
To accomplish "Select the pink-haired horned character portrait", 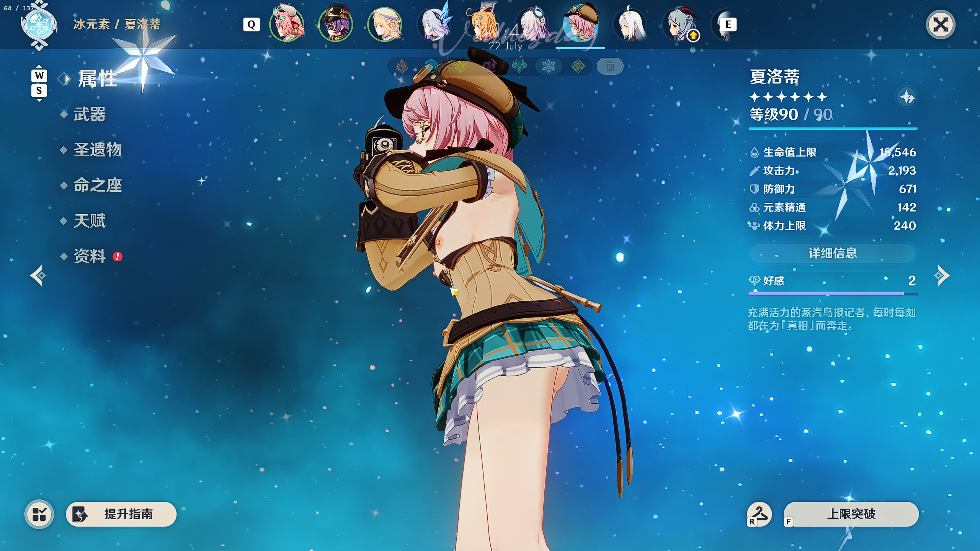I will tap(287, 24).
